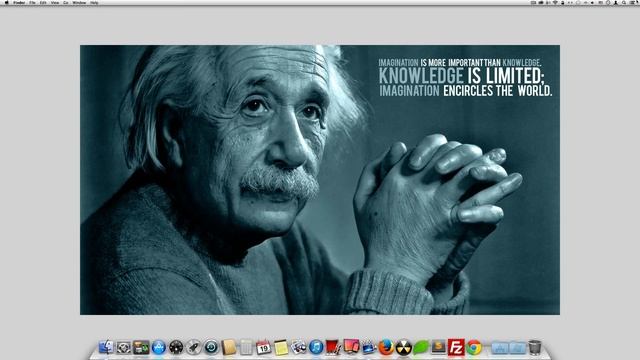Open the App Store dock icon
Viewport: 640px width, 360px height.
click(159, 348)
